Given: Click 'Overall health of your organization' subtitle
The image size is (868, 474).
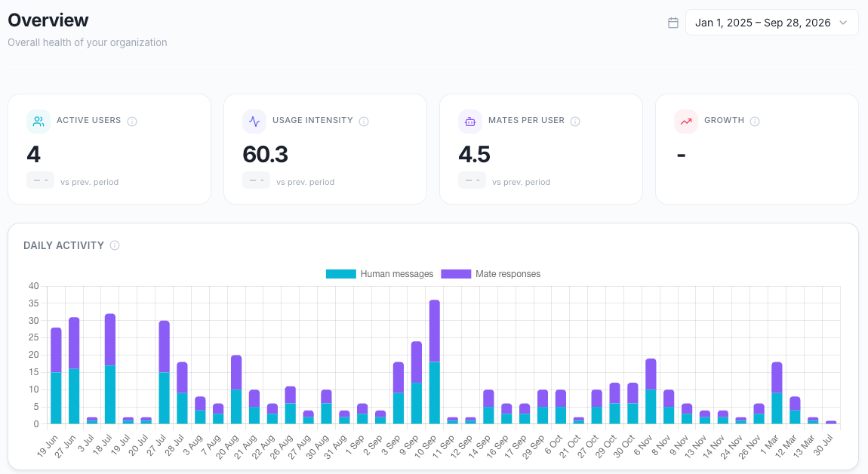Looking at the screenshot, I should 88,42.
